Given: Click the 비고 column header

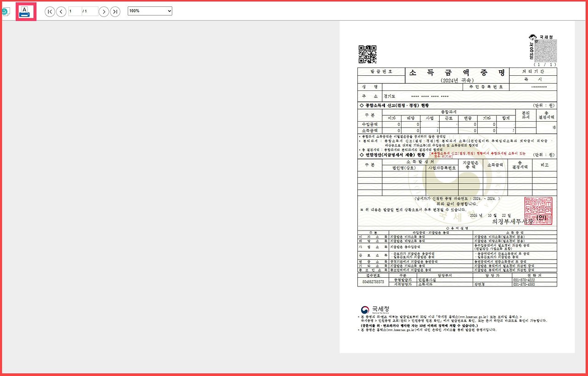Looking at the screenshot, I should click(x=544, y=164).
